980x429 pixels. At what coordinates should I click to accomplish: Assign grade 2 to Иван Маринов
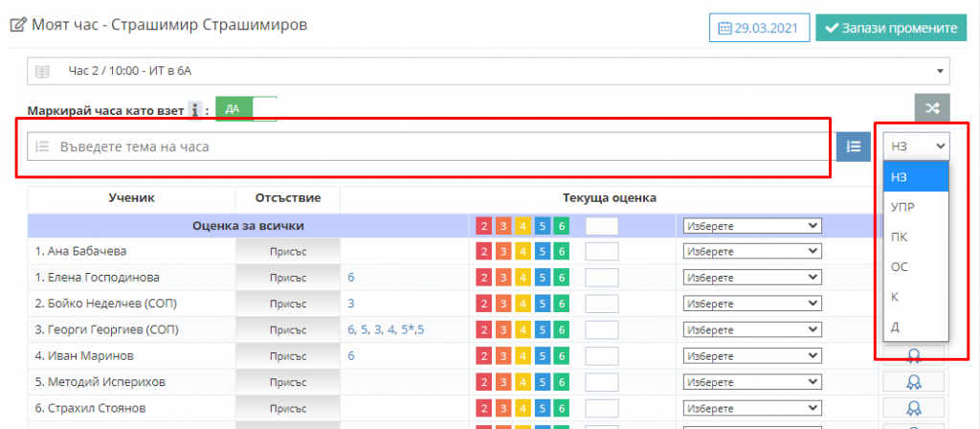(484, 355)
